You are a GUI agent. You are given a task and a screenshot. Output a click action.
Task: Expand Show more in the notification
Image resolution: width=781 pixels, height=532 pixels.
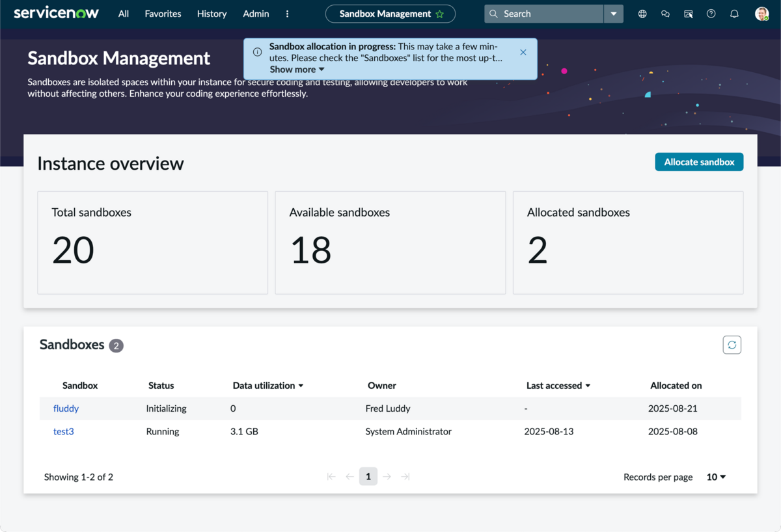coord(297,70)
